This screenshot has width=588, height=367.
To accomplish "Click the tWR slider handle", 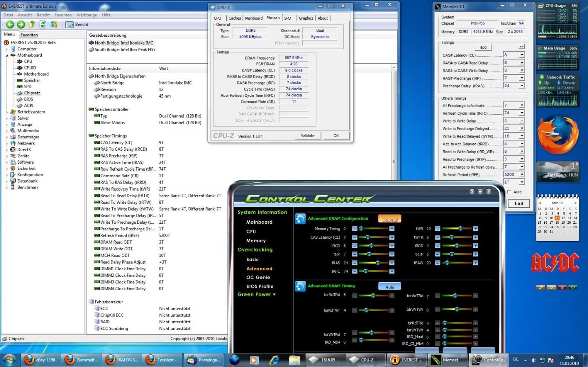I will click(x=460, y=229).
